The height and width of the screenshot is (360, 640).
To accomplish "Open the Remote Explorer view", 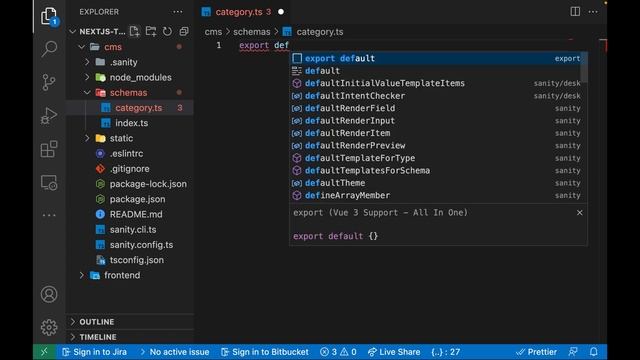I will 49,182.
